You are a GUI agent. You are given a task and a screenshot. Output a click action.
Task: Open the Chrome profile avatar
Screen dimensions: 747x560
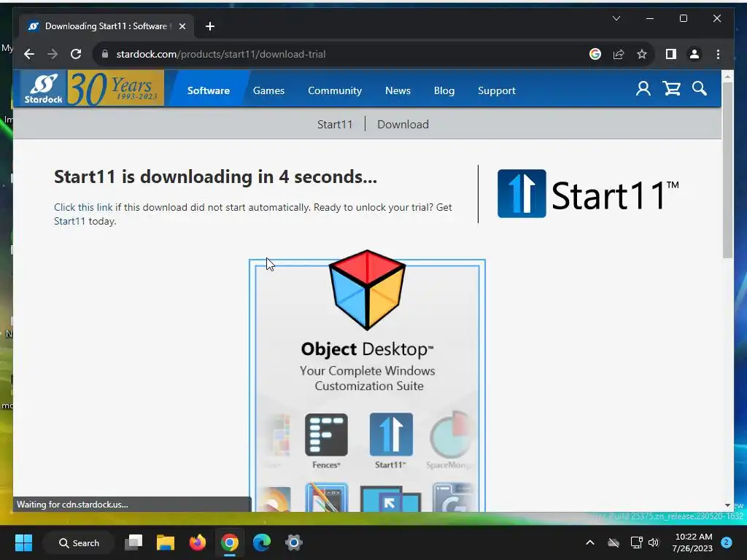pos(694,54)
